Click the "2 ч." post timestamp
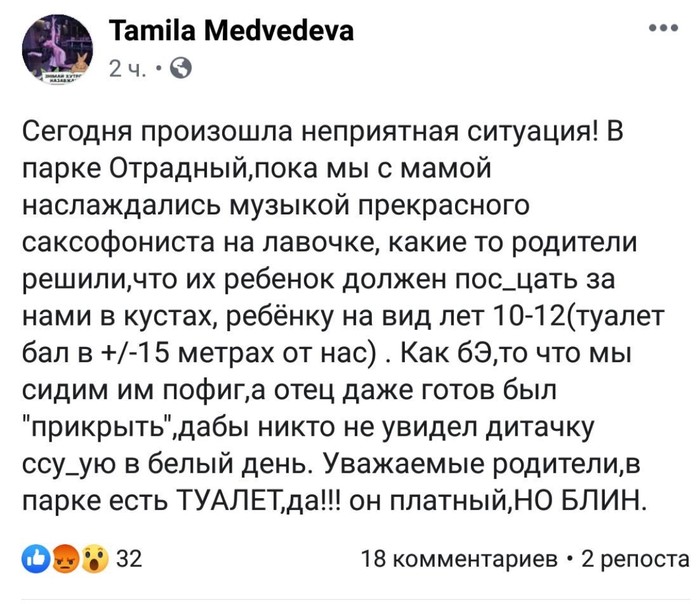The height and width of the screenshot is (604, 700). (x=127, y=69)
